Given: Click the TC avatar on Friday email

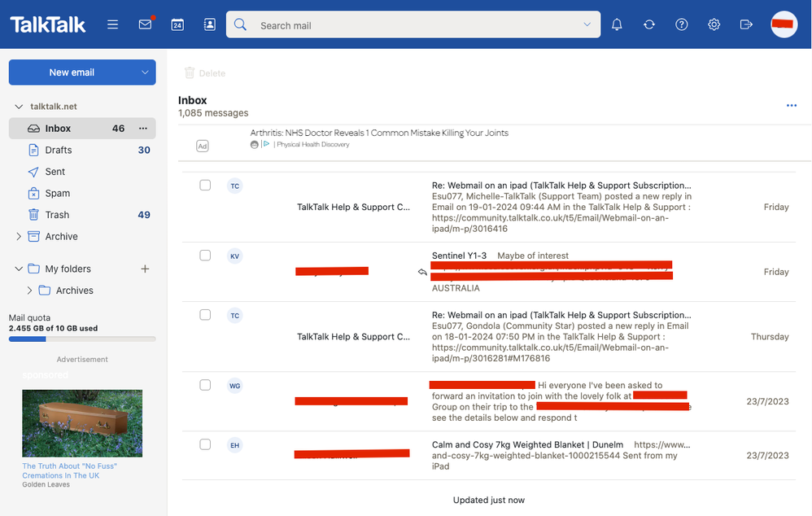Looking at the screenshot, I should (235, 186).
